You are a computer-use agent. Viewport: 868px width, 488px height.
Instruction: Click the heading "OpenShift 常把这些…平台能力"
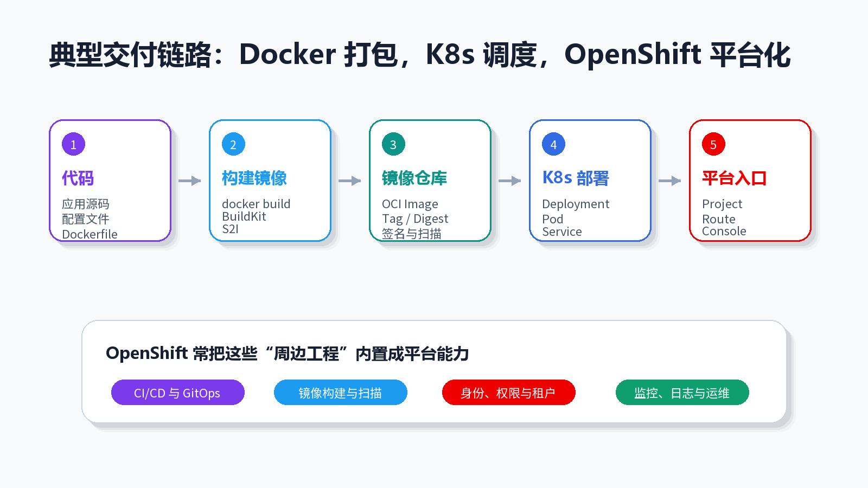[288, 354]
